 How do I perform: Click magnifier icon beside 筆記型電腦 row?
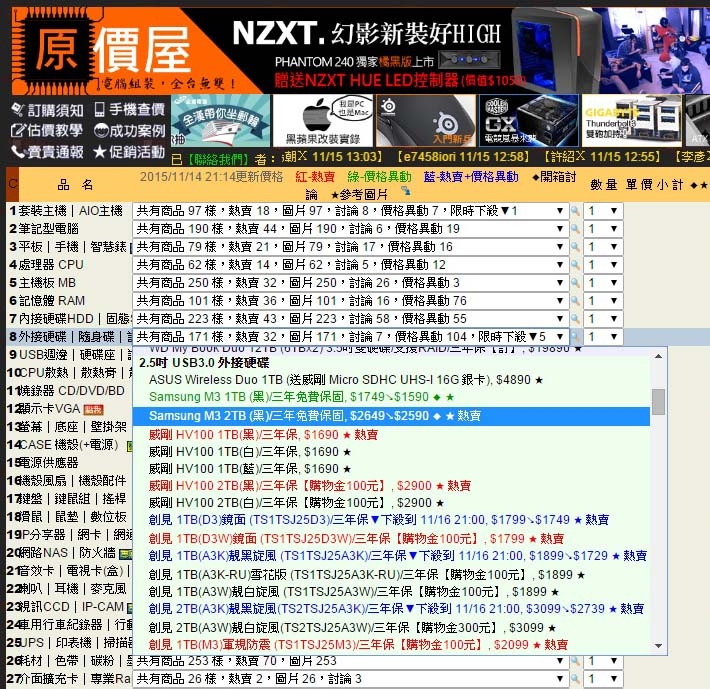(575, 229)
